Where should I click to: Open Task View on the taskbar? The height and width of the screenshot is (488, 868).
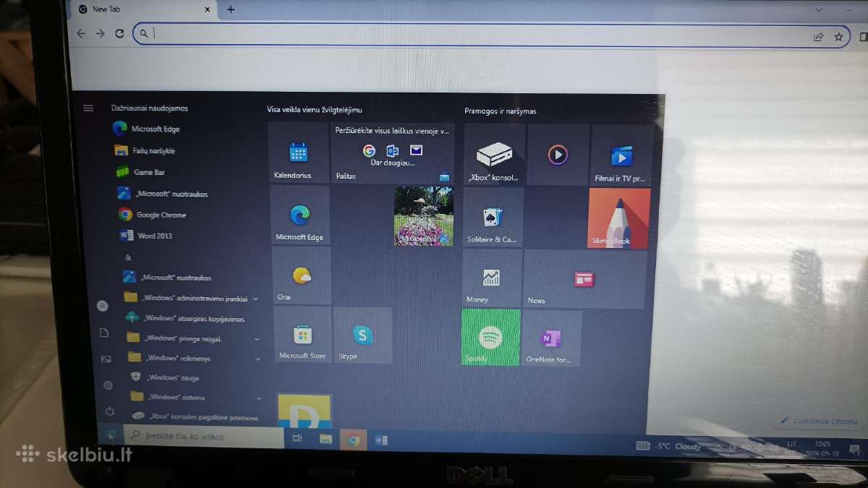click(x=297, y=439)
